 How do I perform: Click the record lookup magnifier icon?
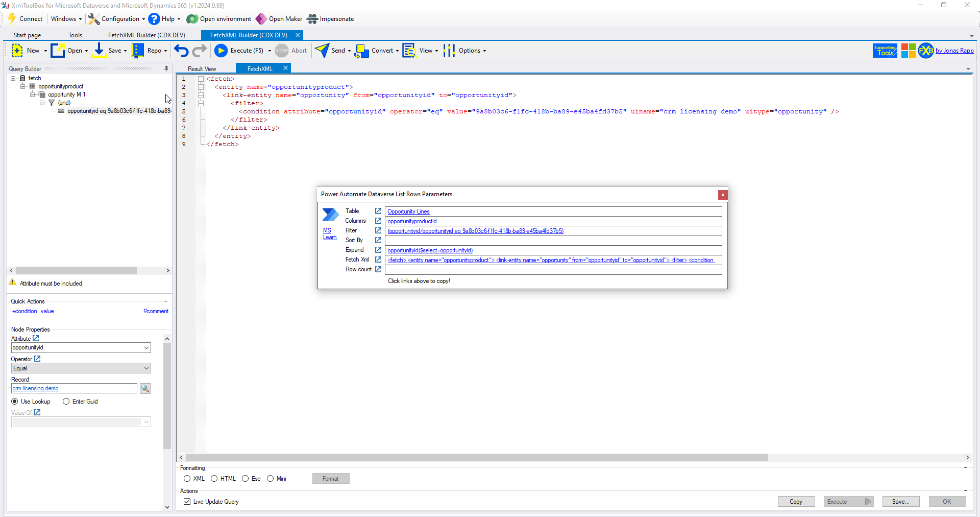145,389
